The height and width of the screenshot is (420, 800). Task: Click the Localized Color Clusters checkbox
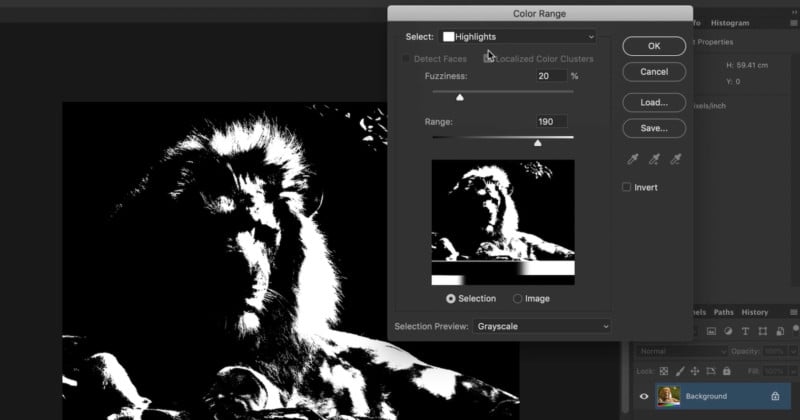coord(488,59)
